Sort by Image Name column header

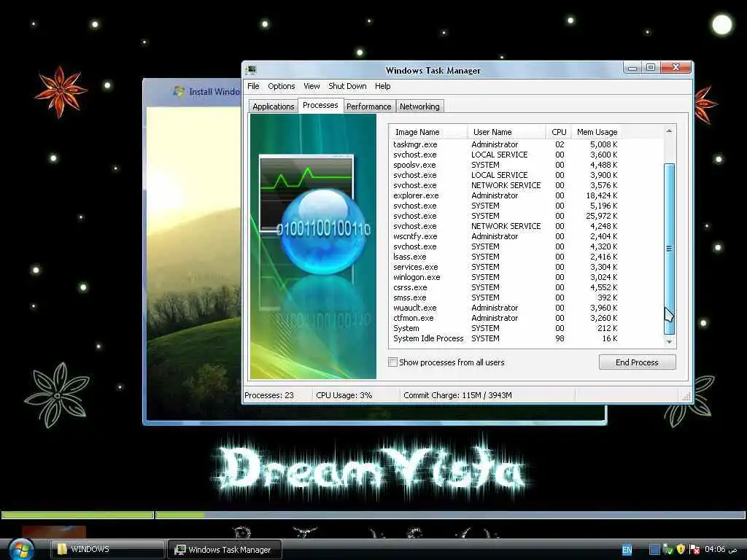coord(427,132)
